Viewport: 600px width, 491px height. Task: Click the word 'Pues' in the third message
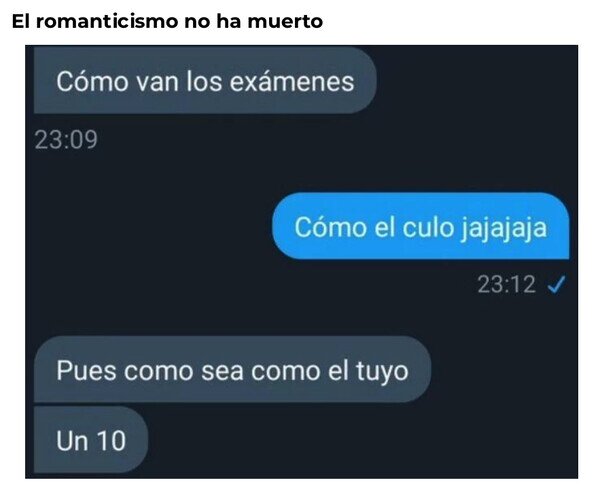86,371
